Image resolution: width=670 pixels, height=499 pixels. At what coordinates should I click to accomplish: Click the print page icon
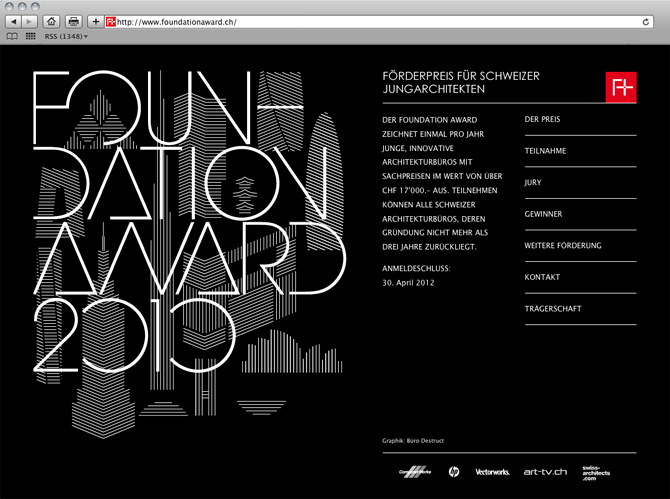[x=73, y=21]
